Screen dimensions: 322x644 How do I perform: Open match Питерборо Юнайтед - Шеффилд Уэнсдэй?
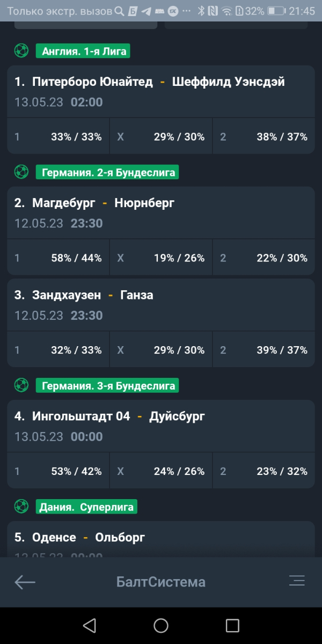coord(161,91)
